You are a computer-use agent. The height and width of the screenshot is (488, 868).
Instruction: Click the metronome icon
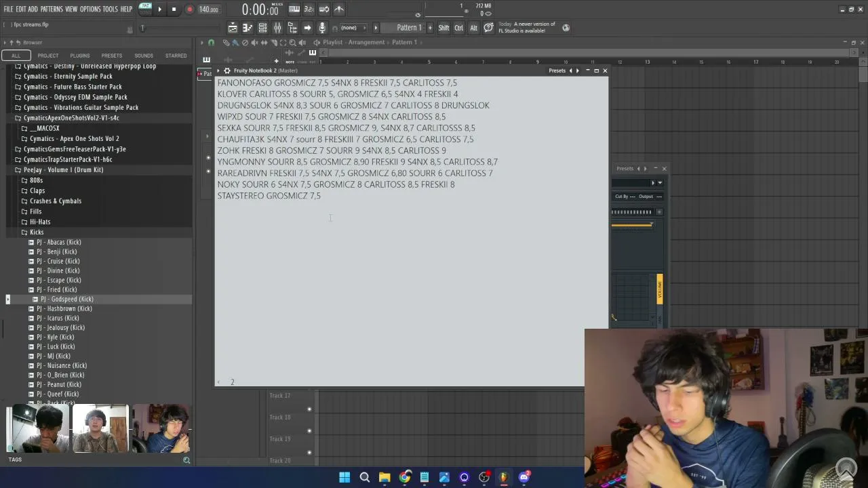click(339, 9)
